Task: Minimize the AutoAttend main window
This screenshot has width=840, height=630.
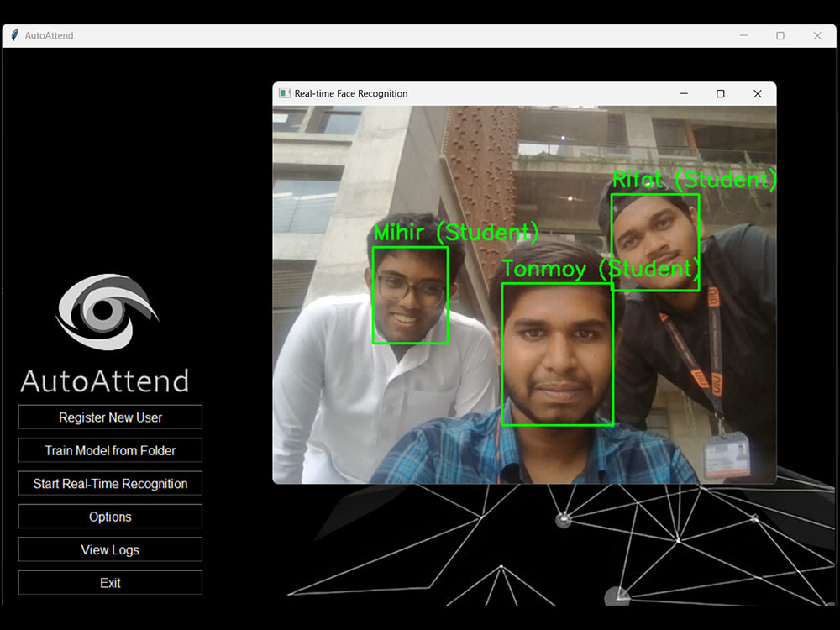Action: [x=743, y=36]
